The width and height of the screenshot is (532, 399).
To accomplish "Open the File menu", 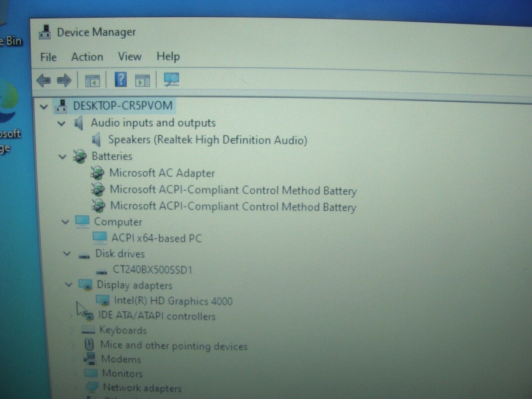I will [x=49, y=57].
